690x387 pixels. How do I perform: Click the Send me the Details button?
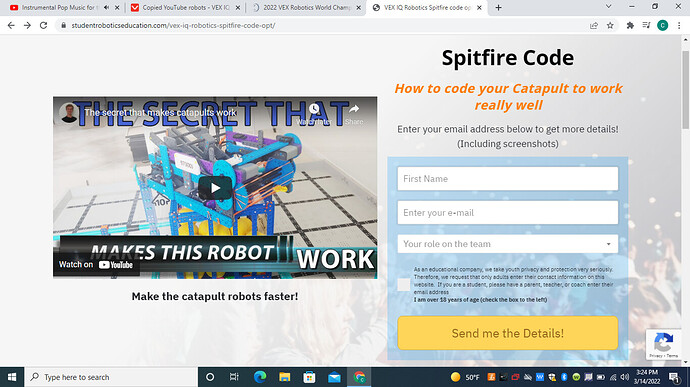click(x=507, y=333)
